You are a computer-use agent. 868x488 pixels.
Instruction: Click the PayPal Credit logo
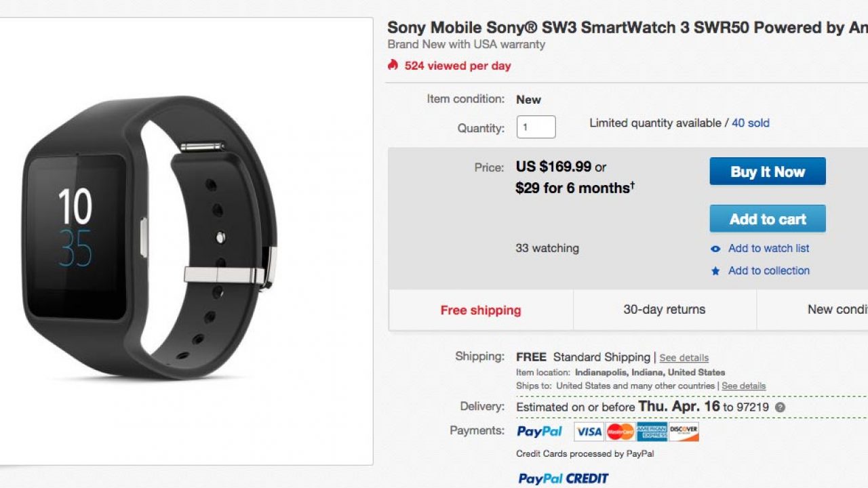(564, 479)
